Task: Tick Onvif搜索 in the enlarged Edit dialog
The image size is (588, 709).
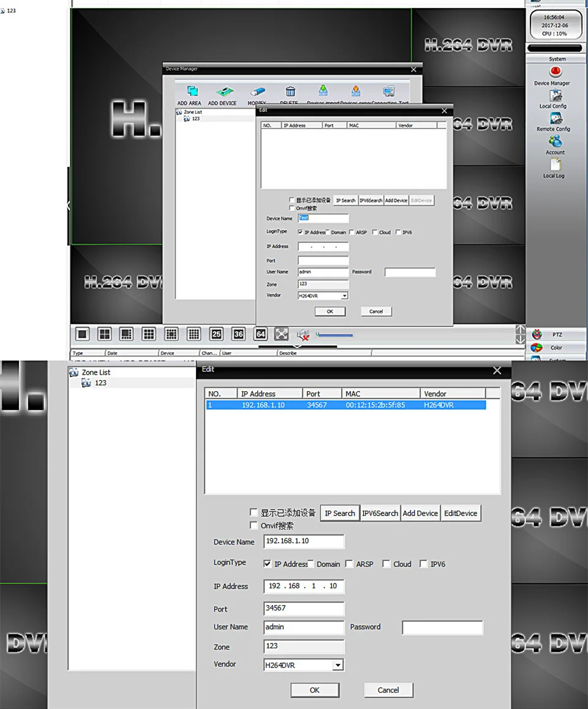Action: [x=254, y=525]
